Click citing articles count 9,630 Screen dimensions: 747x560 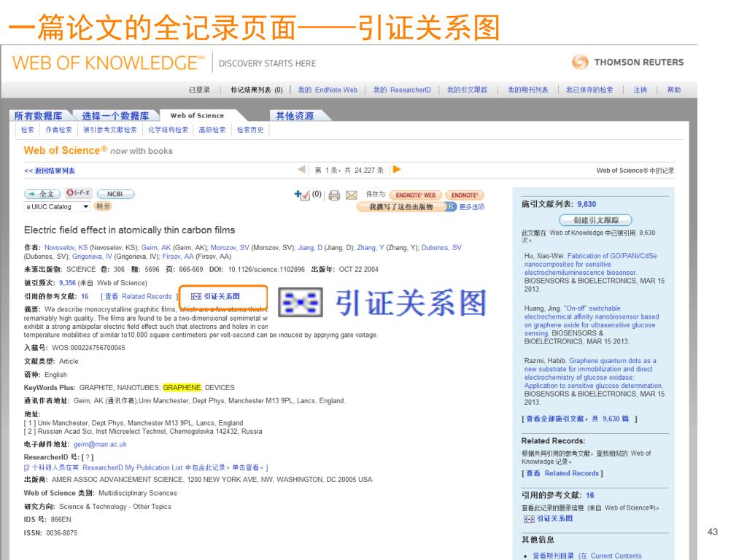point(587,204)
